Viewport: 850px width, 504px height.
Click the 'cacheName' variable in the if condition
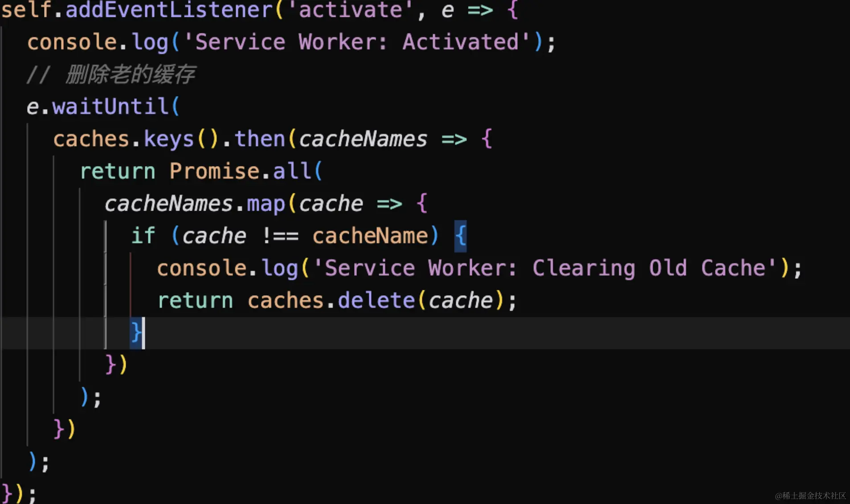tap(370, 236)
